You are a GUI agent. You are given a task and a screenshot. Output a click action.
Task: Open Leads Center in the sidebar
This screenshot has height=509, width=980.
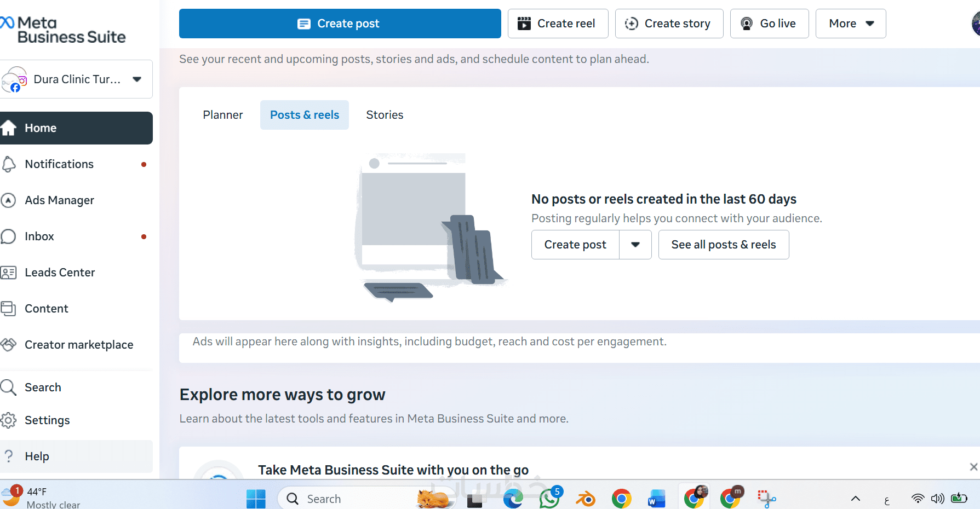coord(76,273)
